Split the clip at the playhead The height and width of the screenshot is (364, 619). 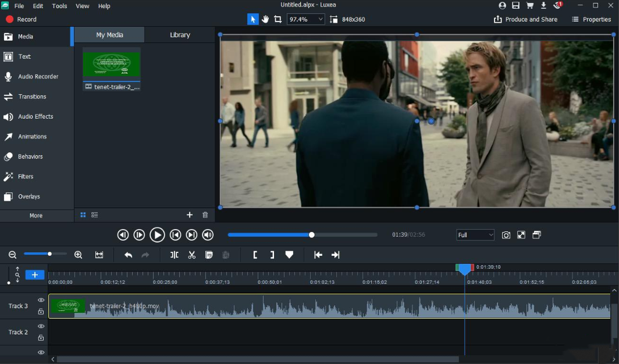[x=174, y=255]
